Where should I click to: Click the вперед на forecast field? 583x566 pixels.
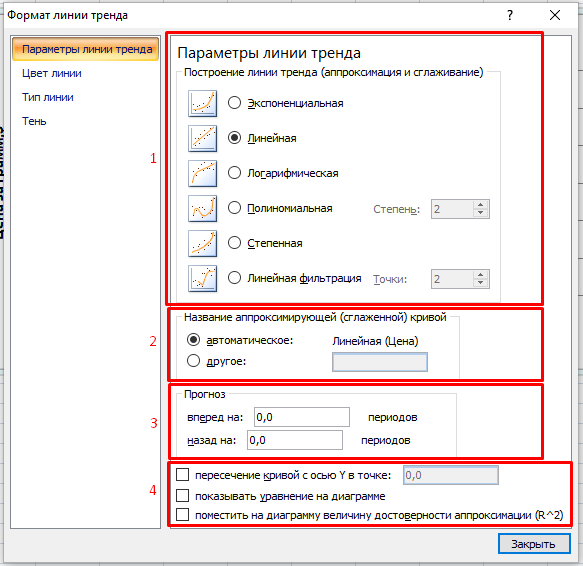pyautogui.click(x=302, y=417)
